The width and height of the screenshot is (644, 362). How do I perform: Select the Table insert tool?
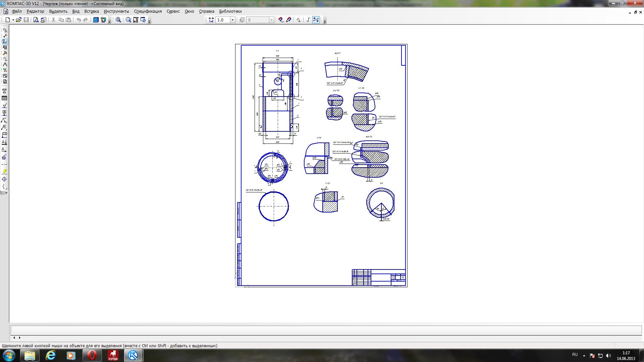[x=4, y=98]
